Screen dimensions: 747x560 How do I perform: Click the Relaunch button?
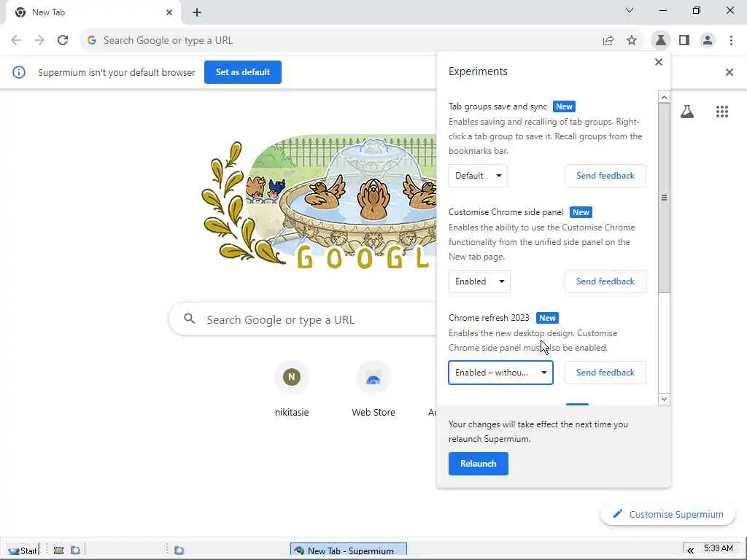coord(479,464)
